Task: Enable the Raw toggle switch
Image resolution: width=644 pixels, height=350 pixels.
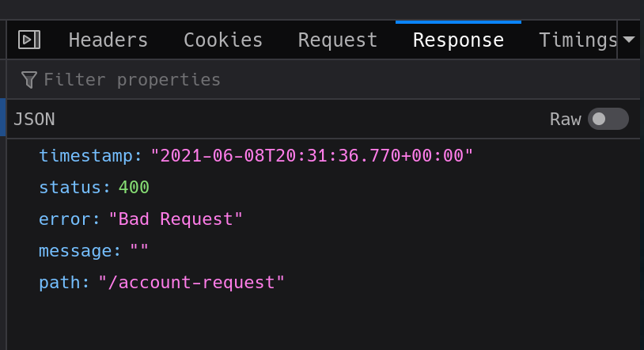Action: (x=608, y=119)
